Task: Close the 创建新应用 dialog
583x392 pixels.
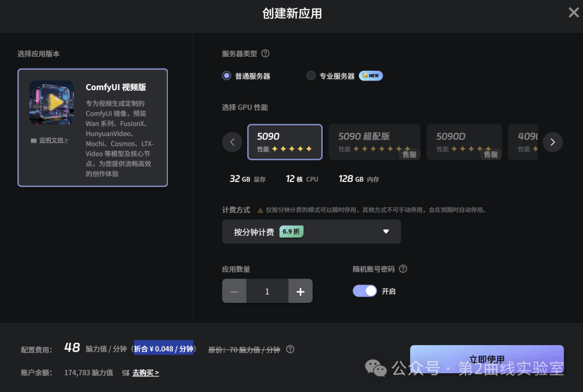Action: point(573,12)
